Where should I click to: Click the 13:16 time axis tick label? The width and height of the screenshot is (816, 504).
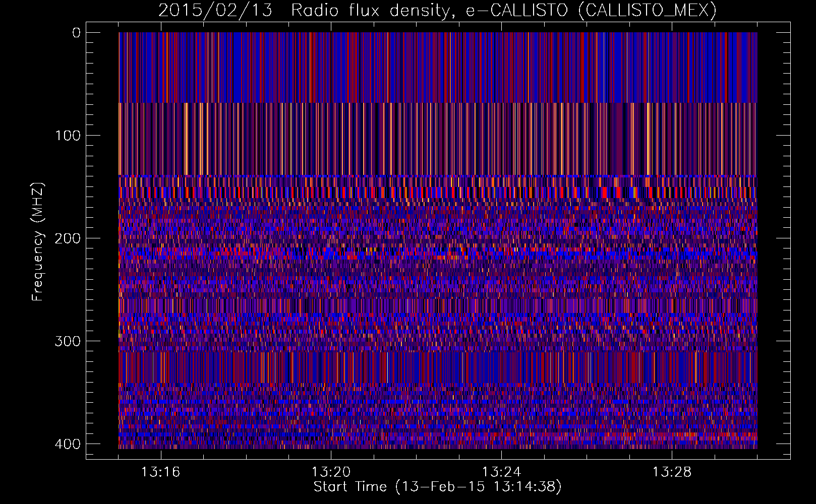point(161,472)
